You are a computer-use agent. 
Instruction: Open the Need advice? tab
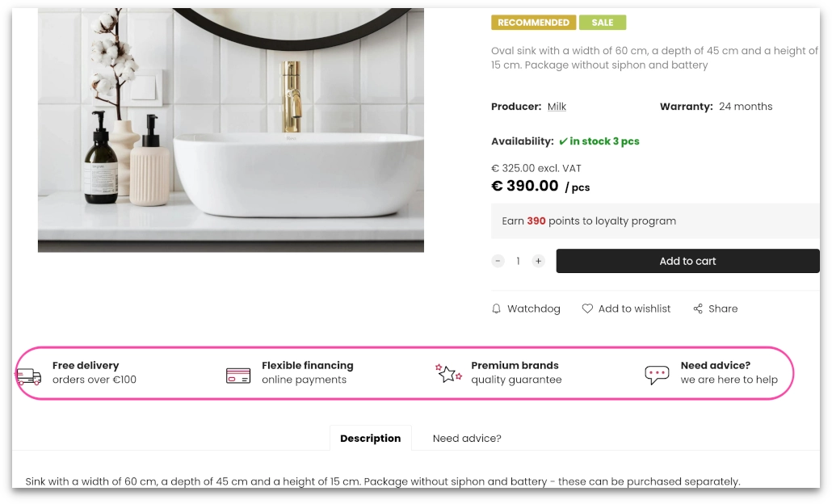(x=467, y=439)
